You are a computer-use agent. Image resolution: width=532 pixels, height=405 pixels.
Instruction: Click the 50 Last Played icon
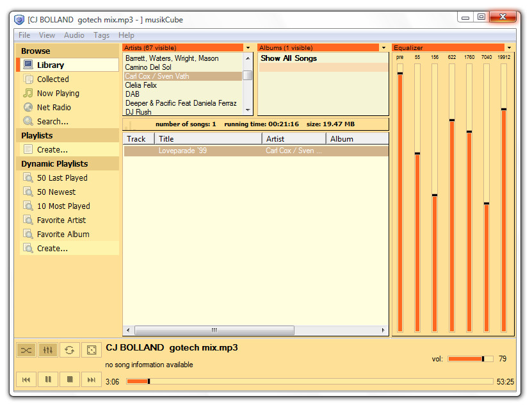pyautogui.click(x=28, y=178)
